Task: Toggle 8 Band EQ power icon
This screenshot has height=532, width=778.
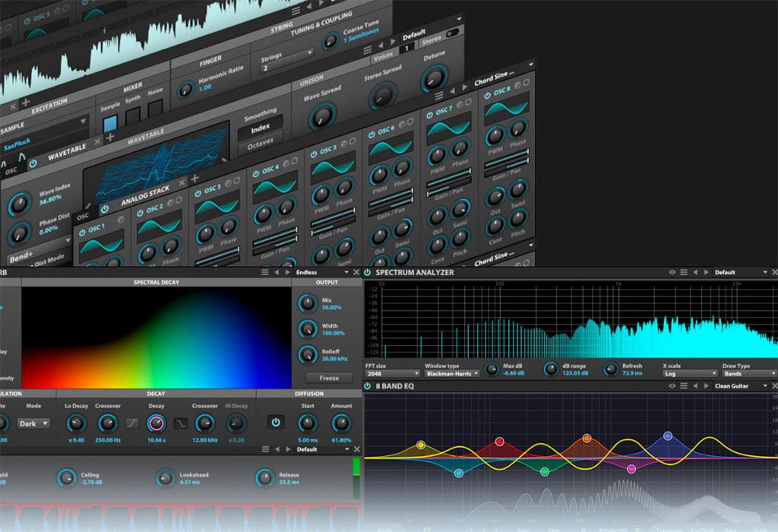Action: tap(368, 386)
